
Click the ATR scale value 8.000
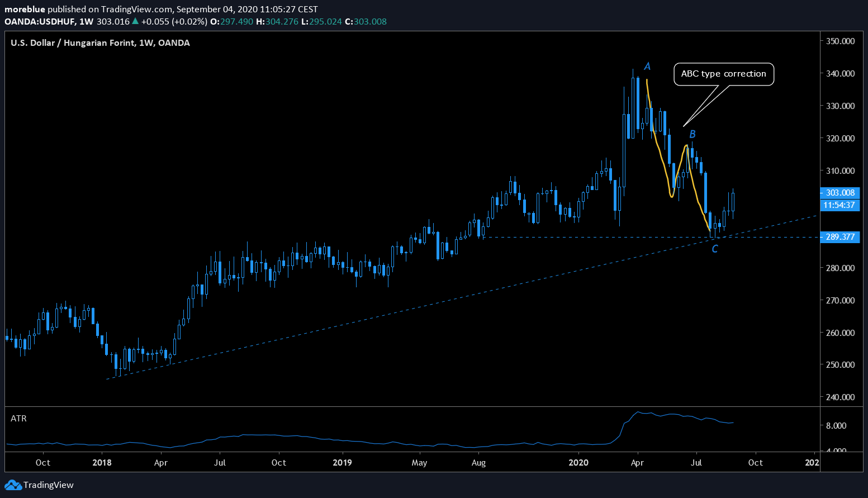pos(836,426)
